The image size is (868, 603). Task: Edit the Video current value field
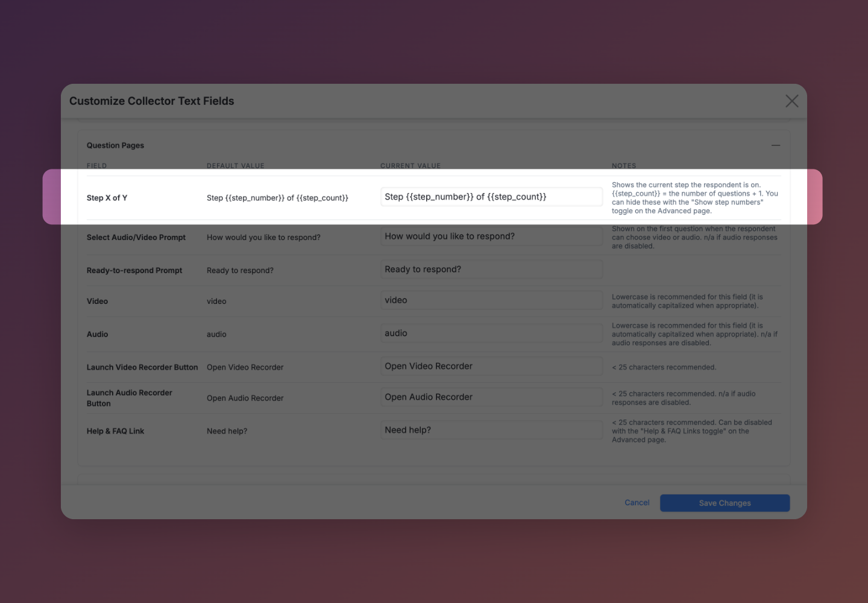coord(491,300)
